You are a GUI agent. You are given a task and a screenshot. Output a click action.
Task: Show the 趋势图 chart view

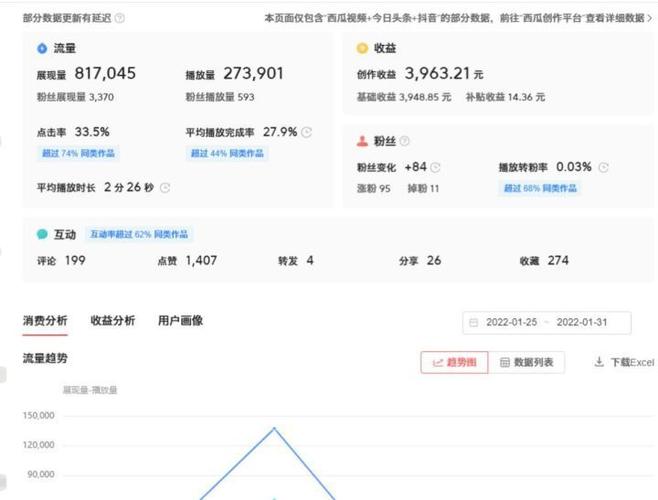[454, 362]
